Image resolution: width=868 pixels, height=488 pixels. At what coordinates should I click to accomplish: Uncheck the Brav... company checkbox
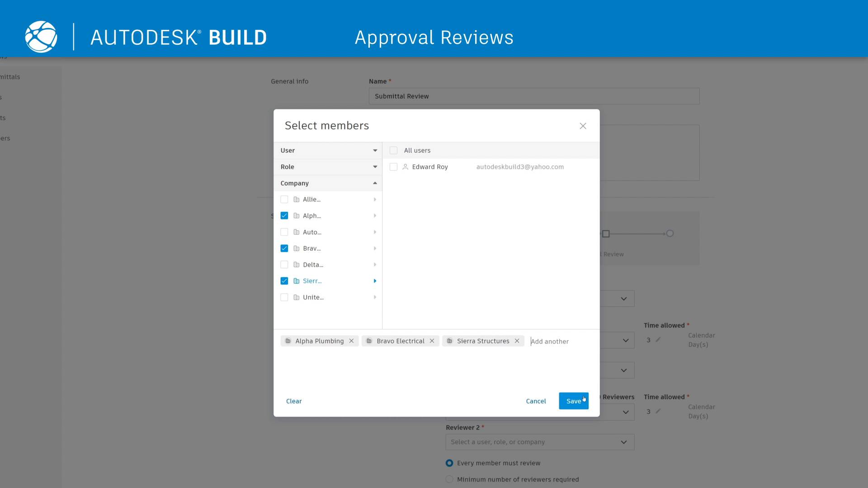pyautogui.click(x=284, y=249)
